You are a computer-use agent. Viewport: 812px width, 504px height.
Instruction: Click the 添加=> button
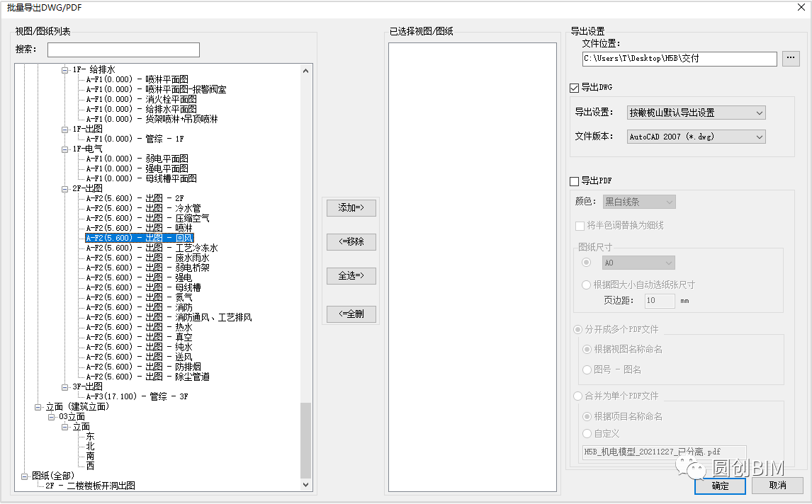(351, 208)
